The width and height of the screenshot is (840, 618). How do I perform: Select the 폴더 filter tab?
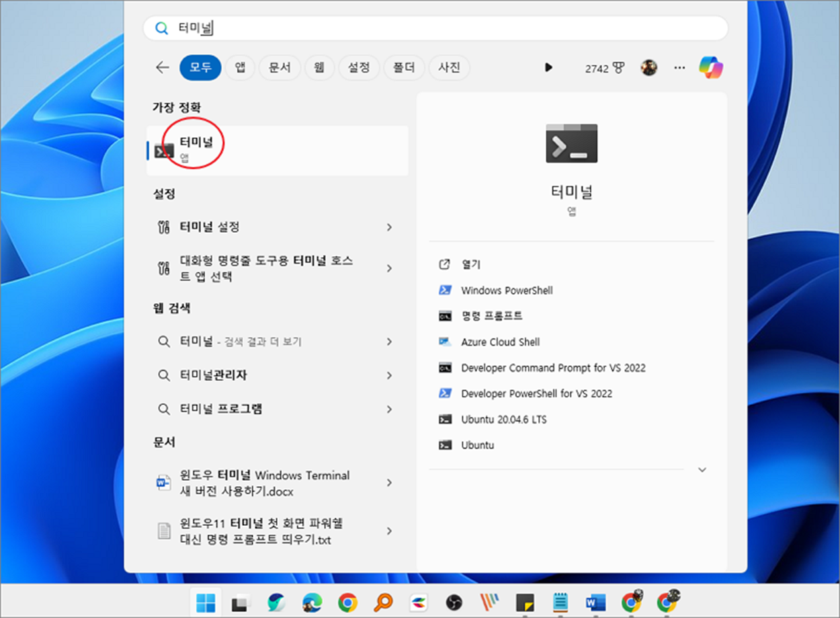(404, 67)
